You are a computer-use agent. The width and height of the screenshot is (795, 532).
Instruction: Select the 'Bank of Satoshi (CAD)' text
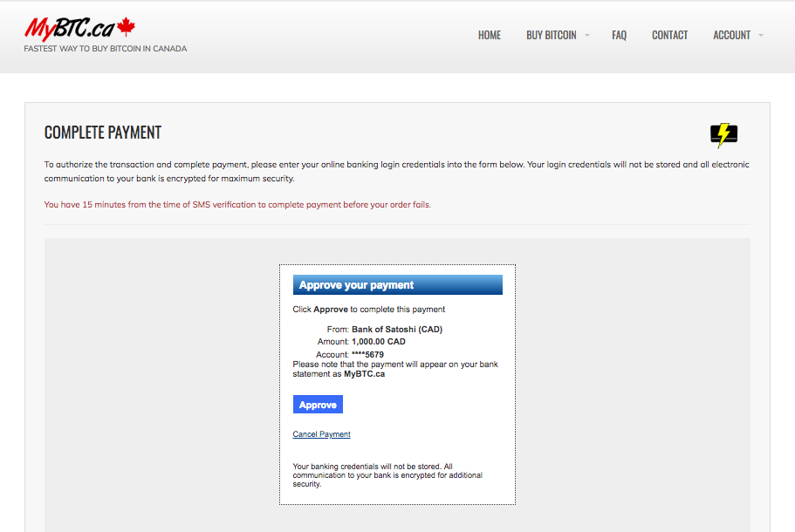(x=397, y=330)
